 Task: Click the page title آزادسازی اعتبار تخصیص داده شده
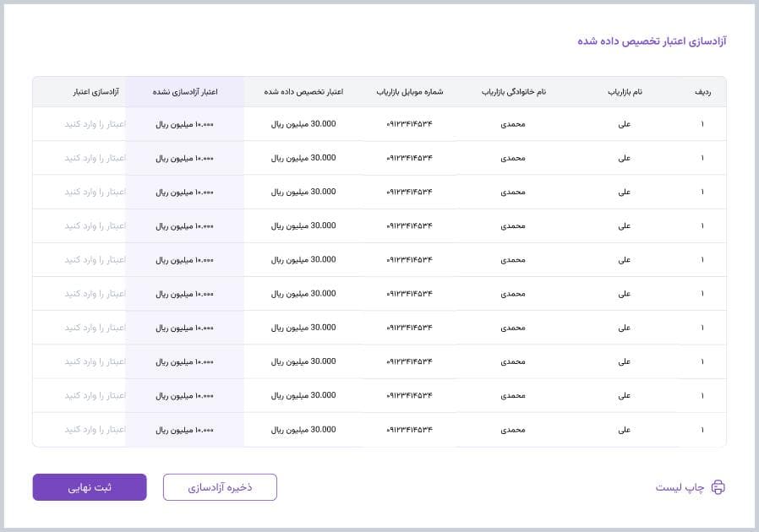[x=652, y=41]
